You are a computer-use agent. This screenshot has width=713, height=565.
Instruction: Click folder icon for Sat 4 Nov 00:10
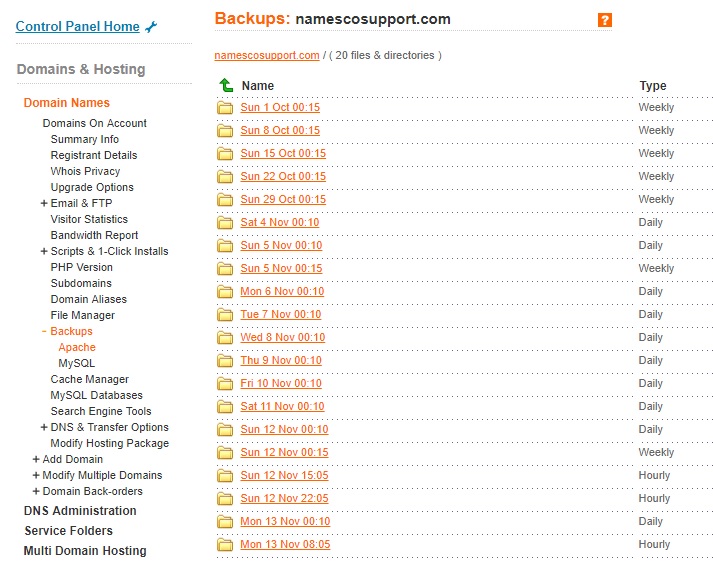[225, 223]
